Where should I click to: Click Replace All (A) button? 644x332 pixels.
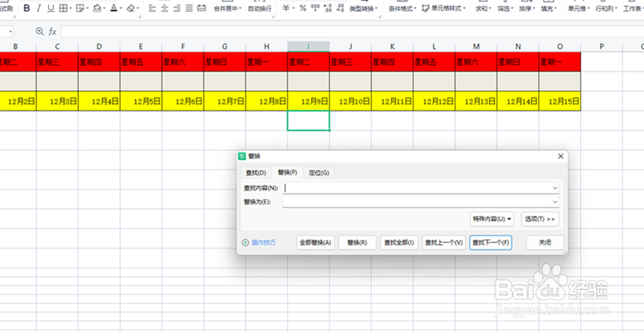coord(316,242)
